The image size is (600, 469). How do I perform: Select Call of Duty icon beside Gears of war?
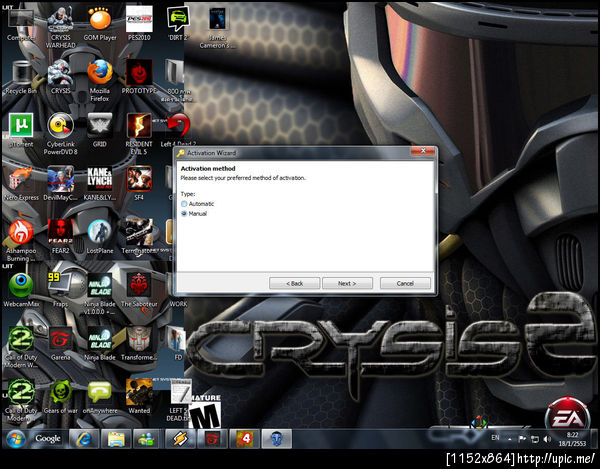pyautogui.click(x=21, y=401)
